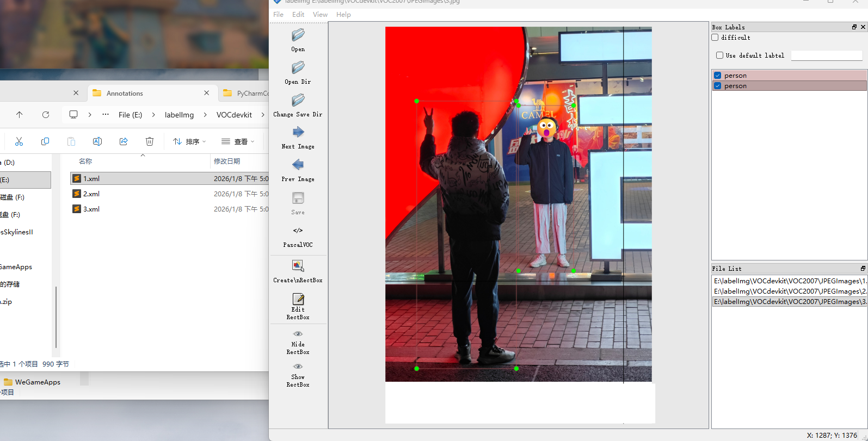This screenshot has width=868, height=441.
Task: Click the Change Save Dir icon
Action: click(298, 101)
